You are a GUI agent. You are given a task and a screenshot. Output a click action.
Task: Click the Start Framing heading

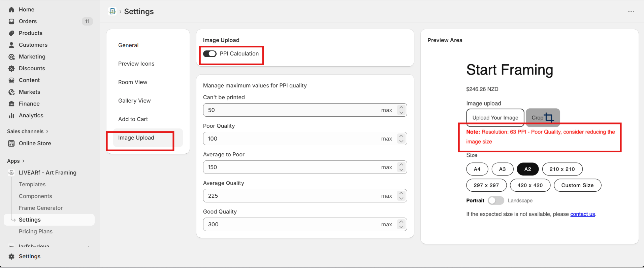tap(510, 70)
